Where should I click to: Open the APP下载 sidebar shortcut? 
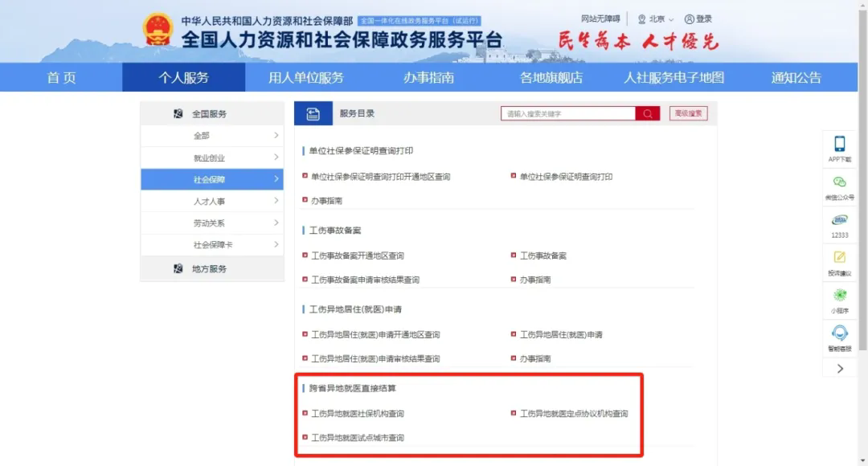coord(839,149)
